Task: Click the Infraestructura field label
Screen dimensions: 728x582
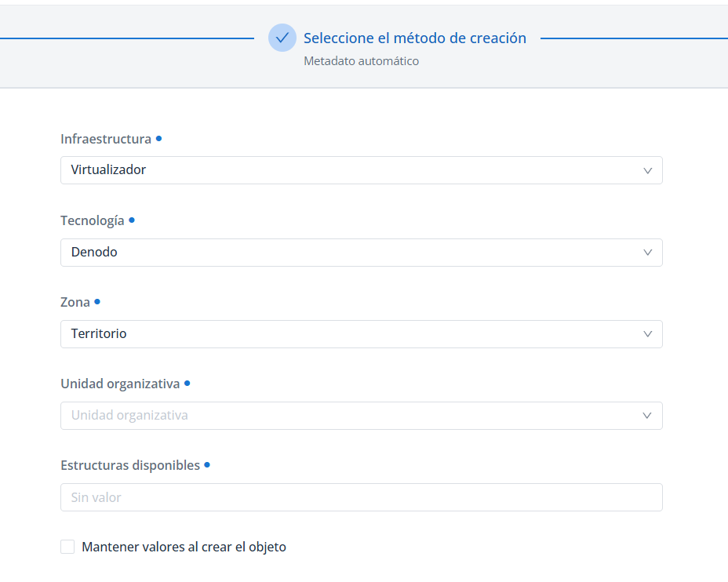Action: tap(106, 139)
